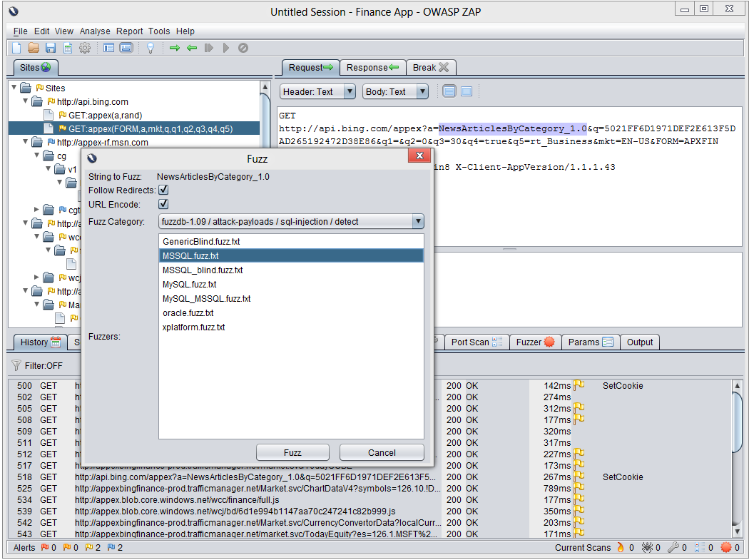
Task: Collapse the http://api.bing.com tree node
Action: tap(26, 101)
